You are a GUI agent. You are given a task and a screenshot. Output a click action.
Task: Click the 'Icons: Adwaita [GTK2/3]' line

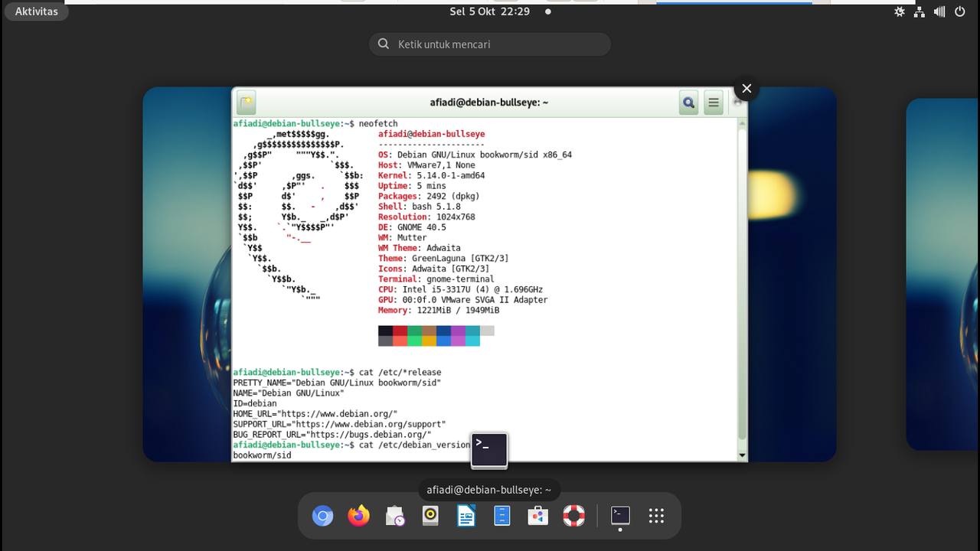(x=433, y=269)
